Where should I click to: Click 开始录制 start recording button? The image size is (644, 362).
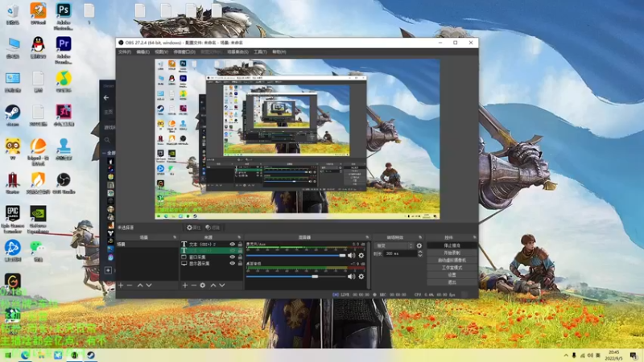pyautogui.click(x=452, y=253)
